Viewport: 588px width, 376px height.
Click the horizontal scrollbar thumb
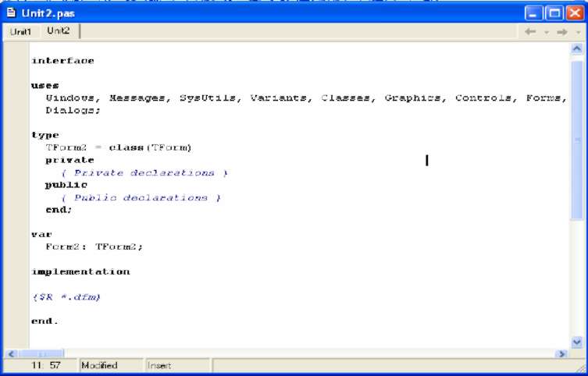pyautogui.click(x=41, y=353)
